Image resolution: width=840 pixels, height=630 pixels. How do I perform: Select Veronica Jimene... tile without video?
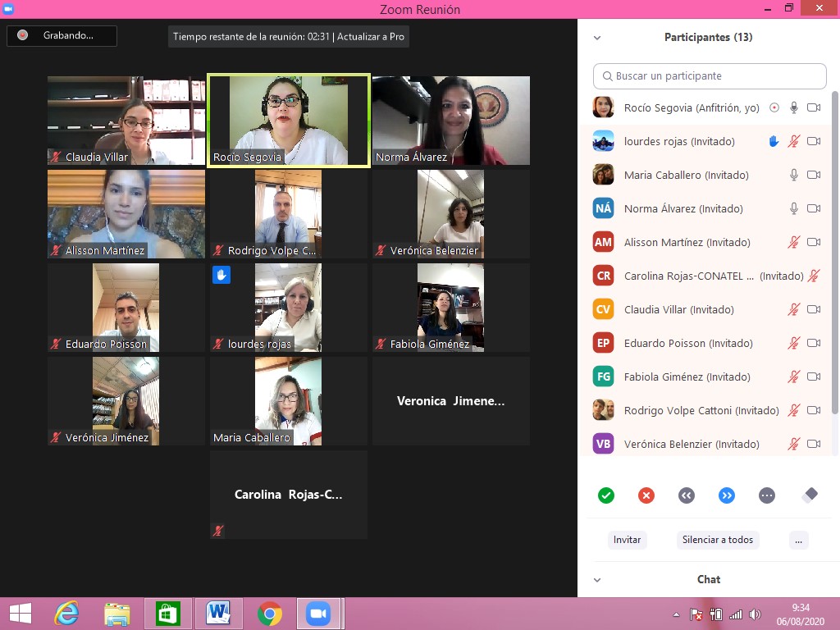point(451,401)
